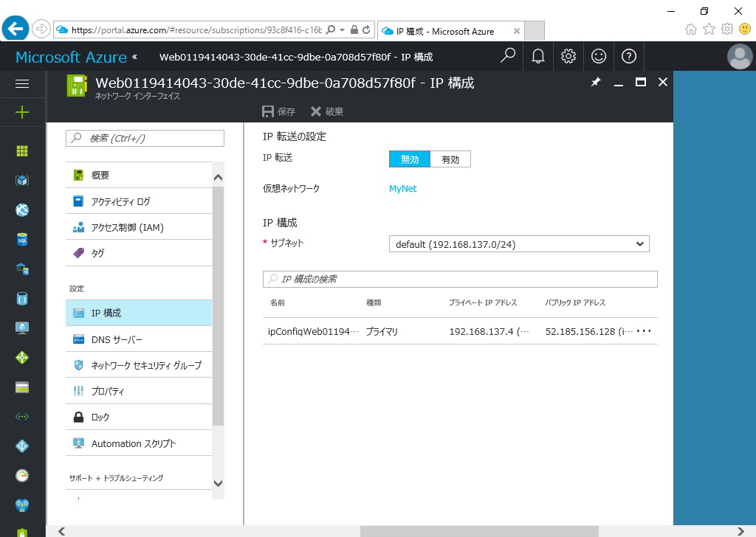Open Azure notifications bell
The height and width of the screenshot is (537, 756).
[538, 56]
